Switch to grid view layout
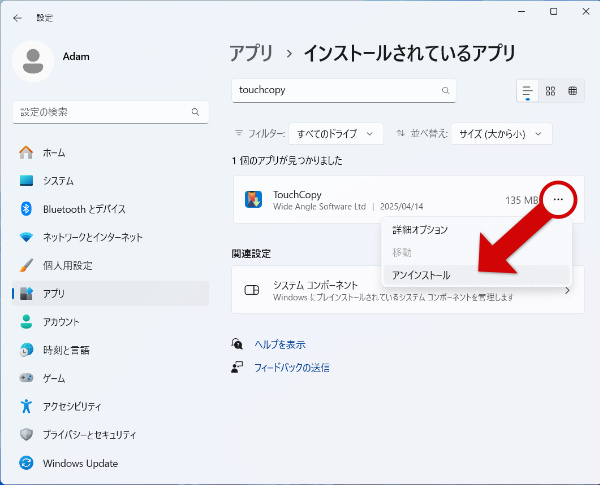The image size is (600, 485). 550,91
